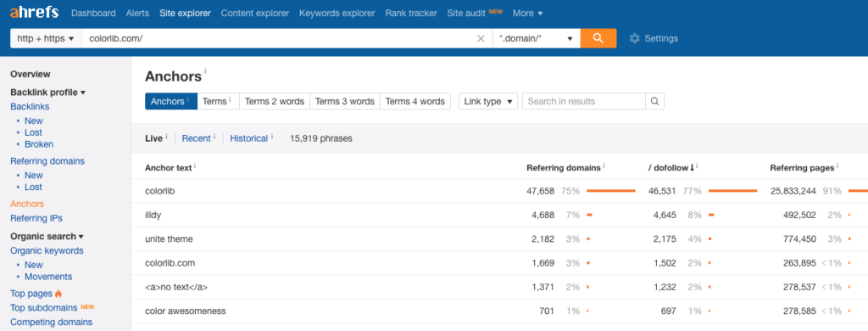Click the Settings gear icon
The height and width of the screenshot is (331, 868).
point(634,38)
